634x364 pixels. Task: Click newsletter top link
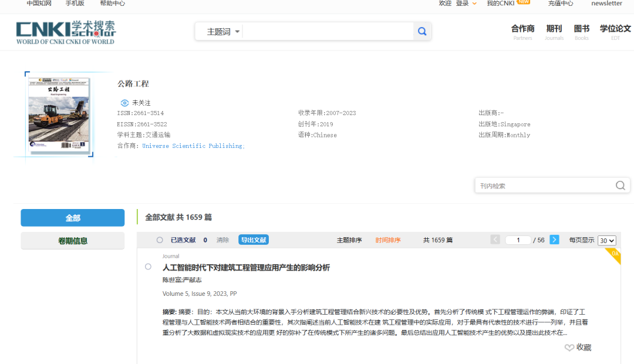click(606, 4)
